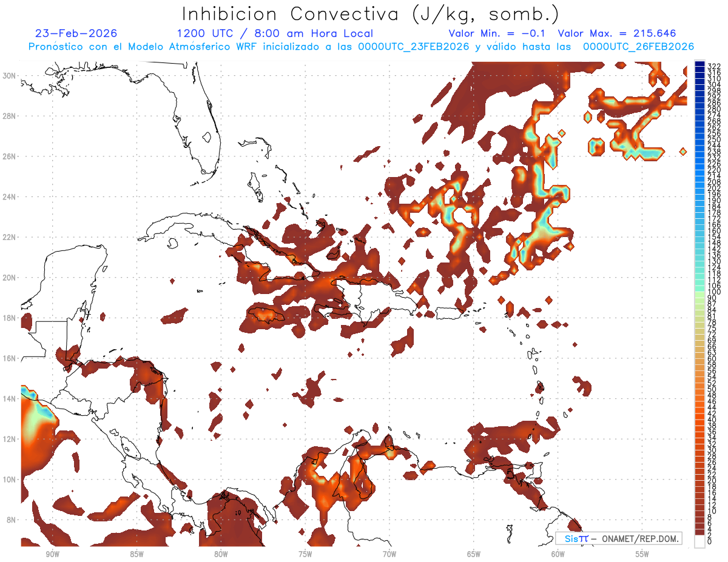Click the '85W' longitude label
The height and width of the screenshot is (562, 728).
click(x=136, y=554)
